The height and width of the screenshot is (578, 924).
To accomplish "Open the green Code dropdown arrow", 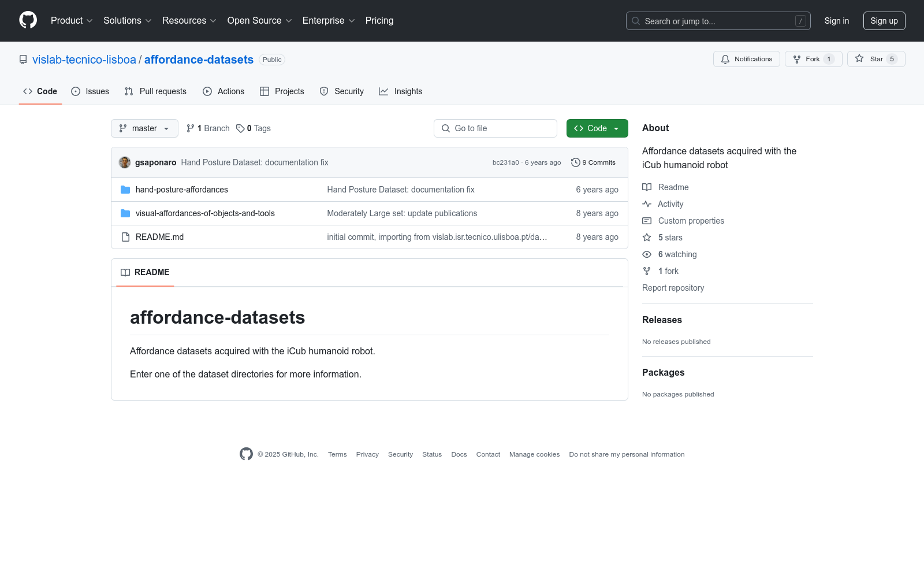I will tap(616, 128).
